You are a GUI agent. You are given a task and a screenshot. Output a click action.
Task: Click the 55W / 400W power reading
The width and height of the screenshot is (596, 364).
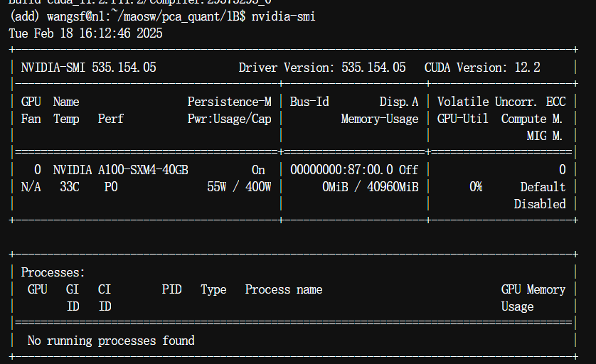coord(239,187)
